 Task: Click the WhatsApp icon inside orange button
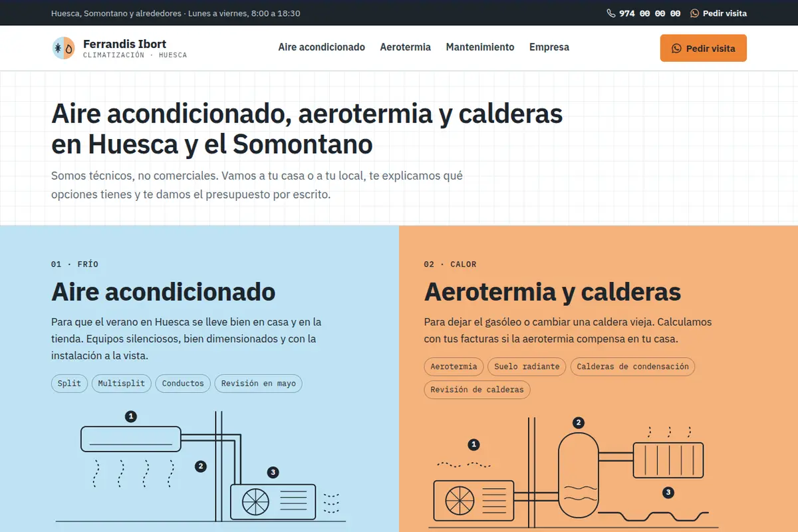(677, 49)
